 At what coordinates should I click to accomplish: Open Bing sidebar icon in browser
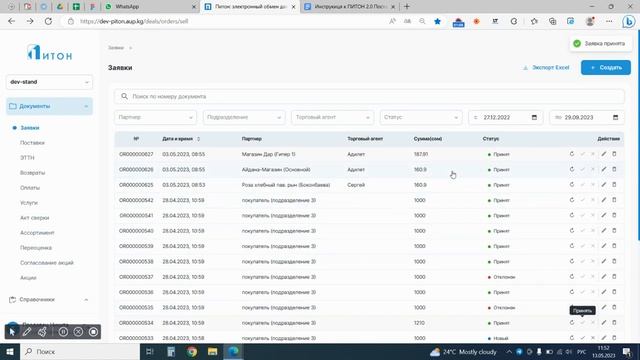(x=629, y=21)
